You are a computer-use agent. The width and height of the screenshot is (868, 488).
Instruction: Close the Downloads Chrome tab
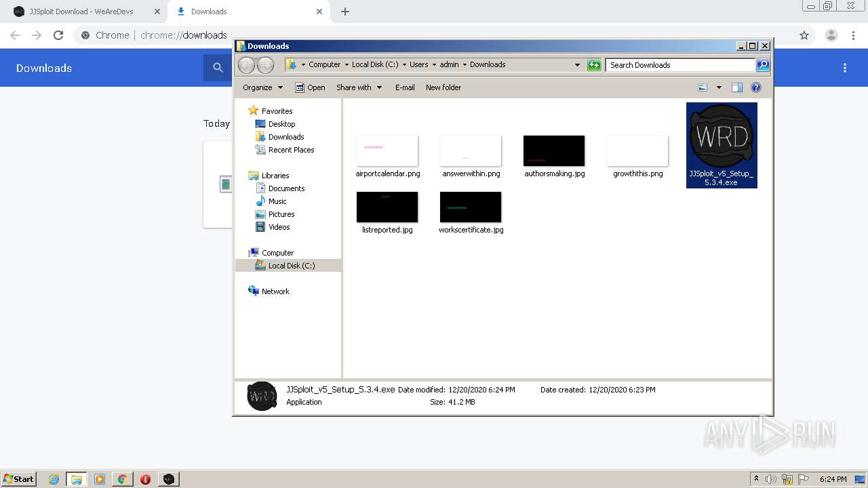pyautogui.click(x=319, y=12)
